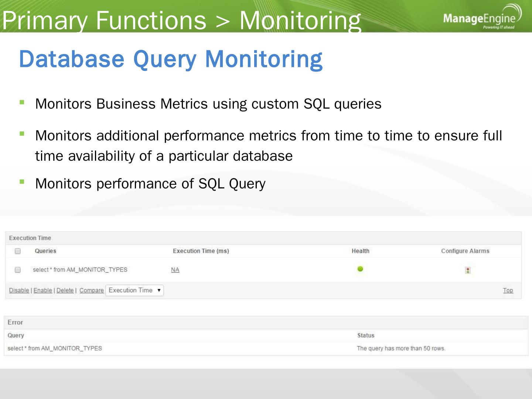Open the Execution Time compare dropdown
This screenshot has height=399, width=532.
[x=134, y=290]
